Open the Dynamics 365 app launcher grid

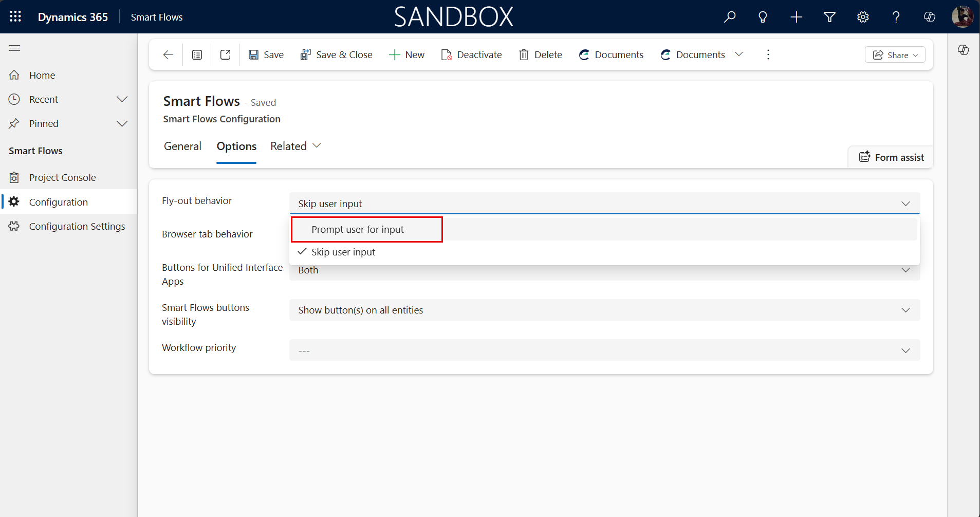15,16
